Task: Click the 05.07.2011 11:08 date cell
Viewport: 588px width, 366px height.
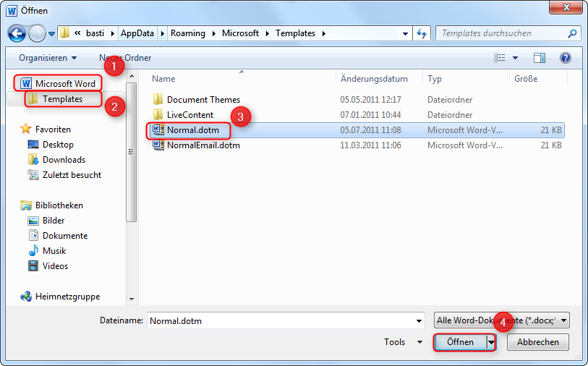Action: click(x=370, y=130)
